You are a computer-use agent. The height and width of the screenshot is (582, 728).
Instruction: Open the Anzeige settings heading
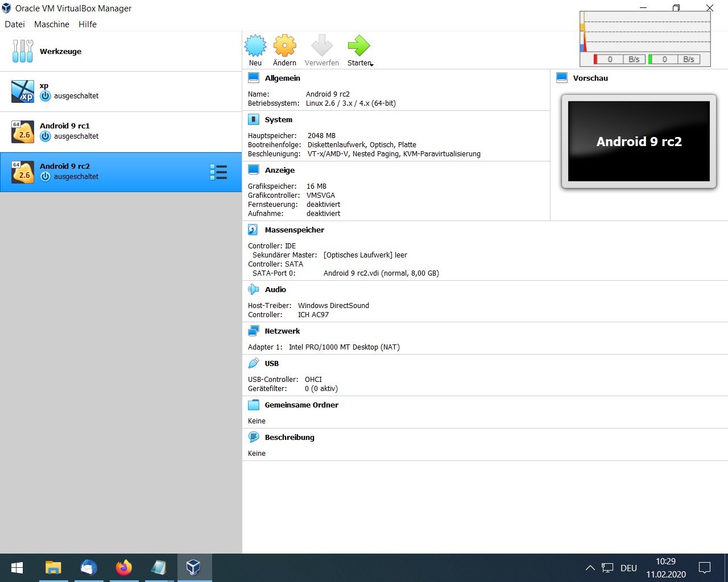point(280,170)
